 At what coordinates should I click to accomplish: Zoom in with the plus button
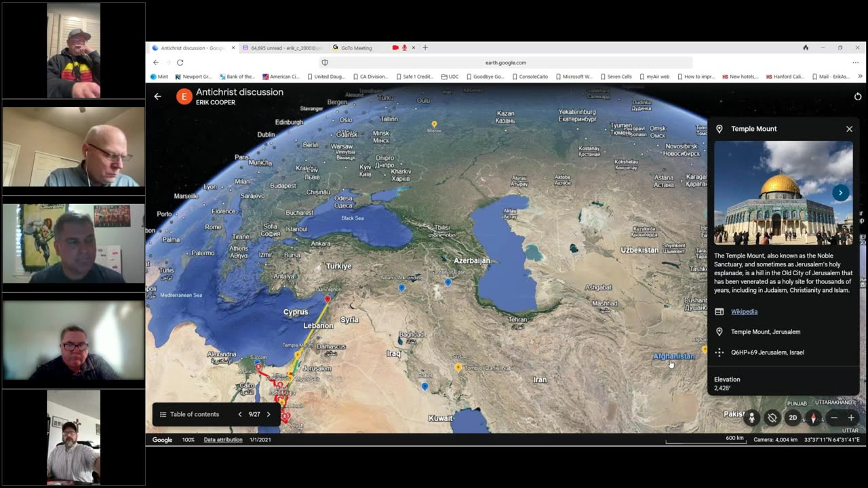[851, 418]
